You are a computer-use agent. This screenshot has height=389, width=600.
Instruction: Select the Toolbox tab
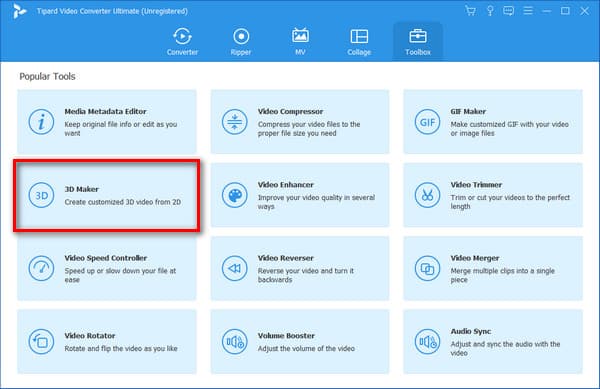(x=418, y=42)
